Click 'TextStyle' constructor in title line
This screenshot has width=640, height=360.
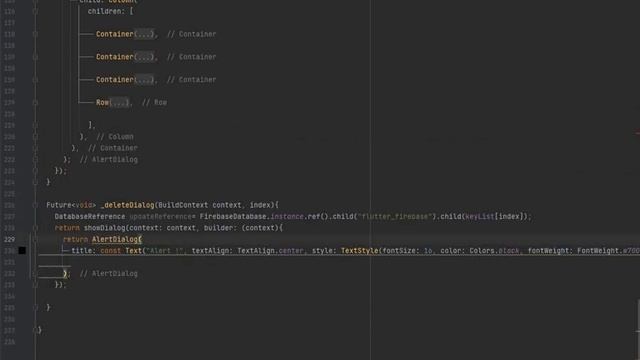pyautogui.click(x=360, y=251)
